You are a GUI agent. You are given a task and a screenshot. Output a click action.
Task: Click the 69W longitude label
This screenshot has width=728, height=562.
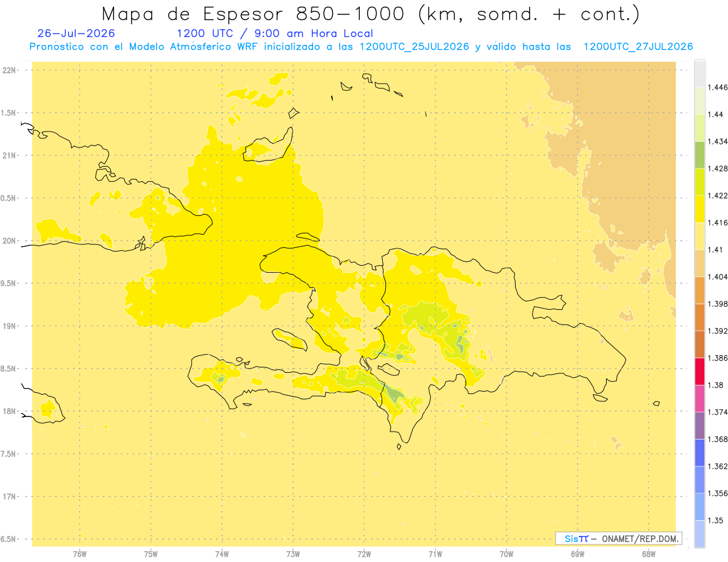(x=578, y=554)
